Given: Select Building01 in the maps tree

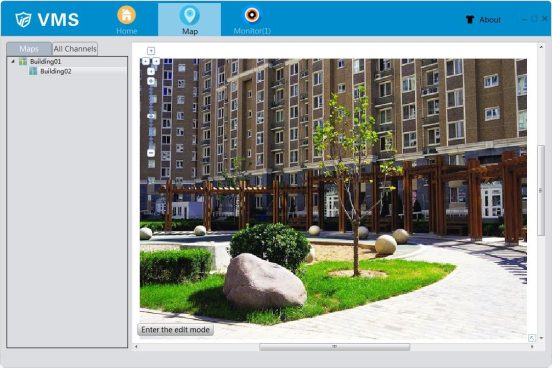Looking at the screenshot, I should (x=45, y=61).
